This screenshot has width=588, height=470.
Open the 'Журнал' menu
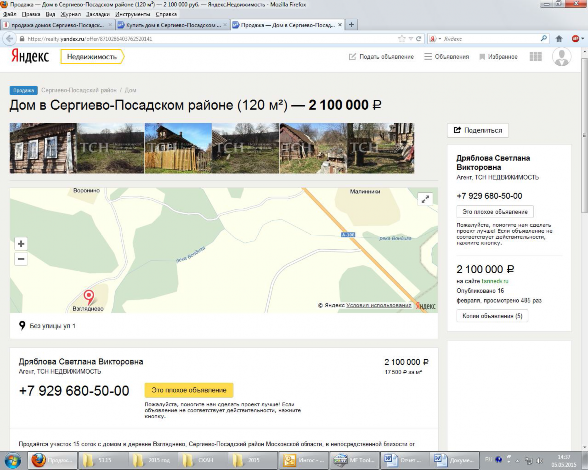[71, 14]
